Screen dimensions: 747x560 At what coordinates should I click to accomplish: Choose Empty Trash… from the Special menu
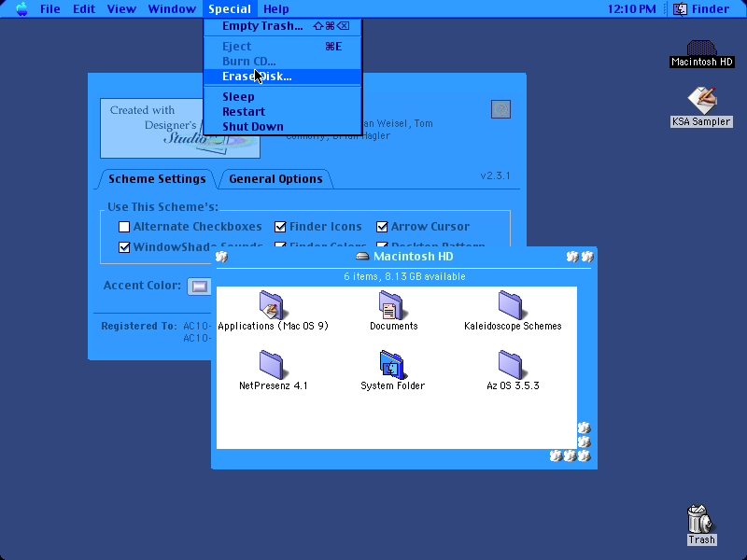[x=283, y=26]
